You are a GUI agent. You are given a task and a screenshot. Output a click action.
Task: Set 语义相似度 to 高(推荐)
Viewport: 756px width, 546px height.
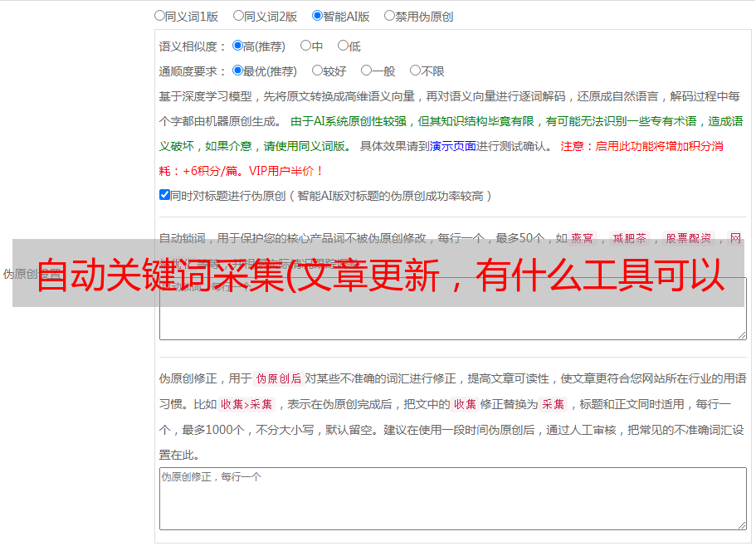click(237, 46)
